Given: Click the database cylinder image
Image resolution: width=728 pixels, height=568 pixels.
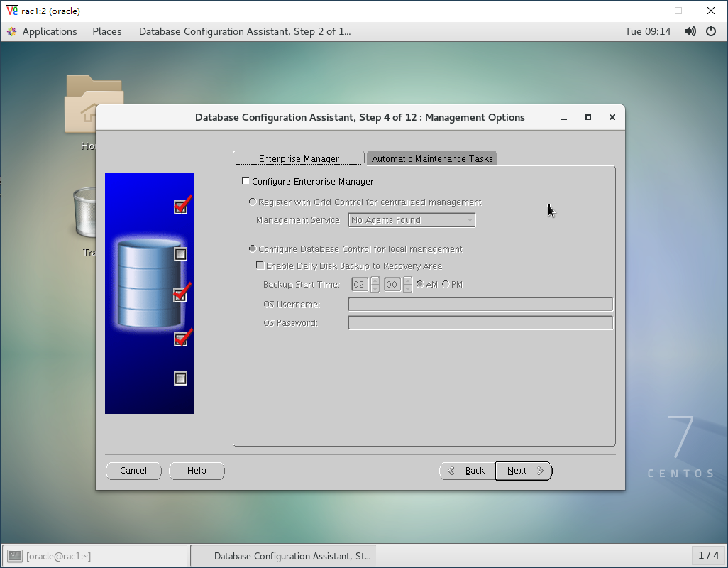Looking at the screenshot, I should (150, 283).
